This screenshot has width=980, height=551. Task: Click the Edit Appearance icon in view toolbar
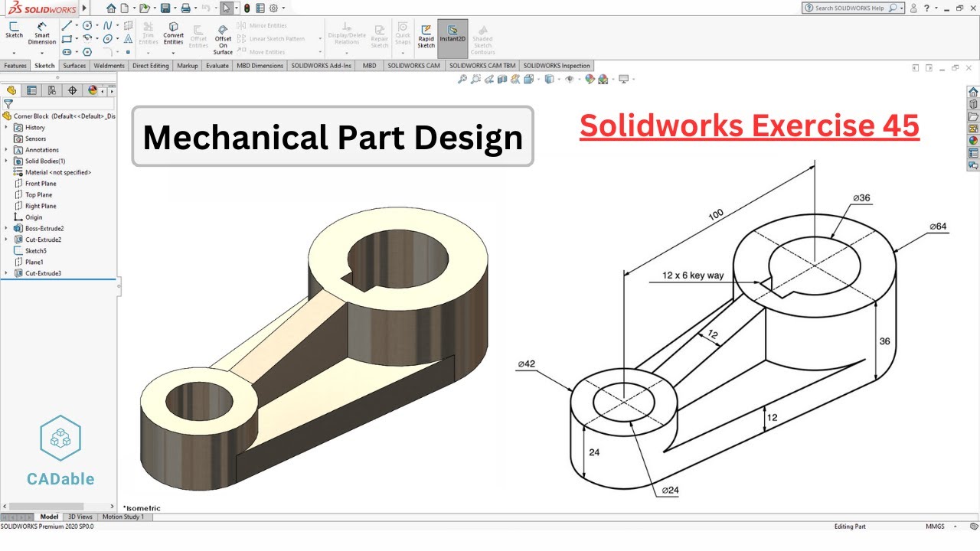tap(590, 79)
